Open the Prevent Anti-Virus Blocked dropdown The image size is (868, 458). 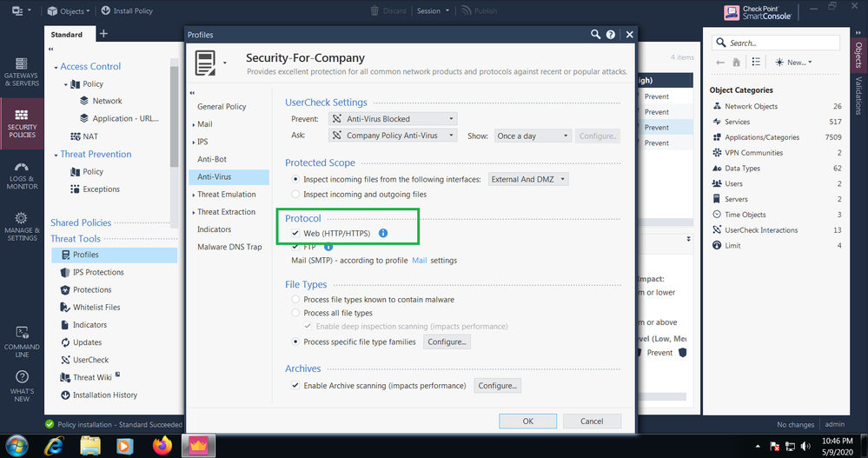pos(394,118)
